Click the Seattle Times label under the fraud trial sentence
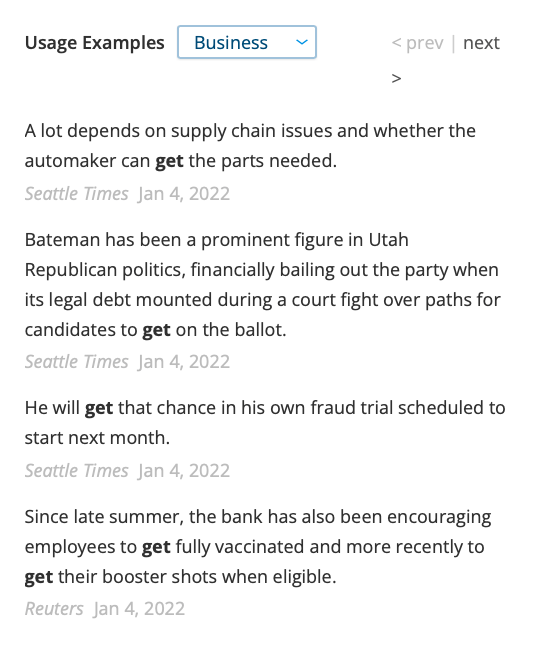The width and height of the screenshot is (538, 654). tap(77, 470)
